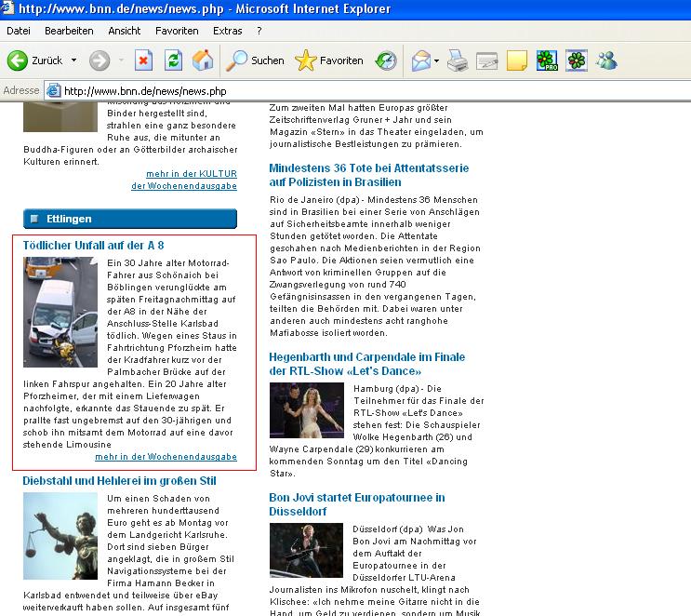The image size is (691, 616).
Task: Open the Favoriten star panel
Action: [329, 60]
